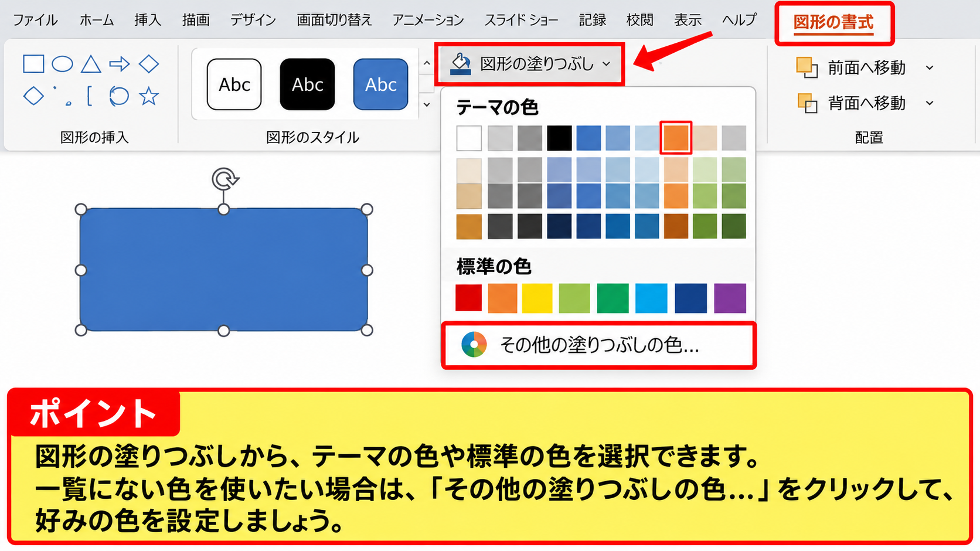Pick the black theme color swatch
This screenshot has width=980, height=551.
tap(559, 138)
